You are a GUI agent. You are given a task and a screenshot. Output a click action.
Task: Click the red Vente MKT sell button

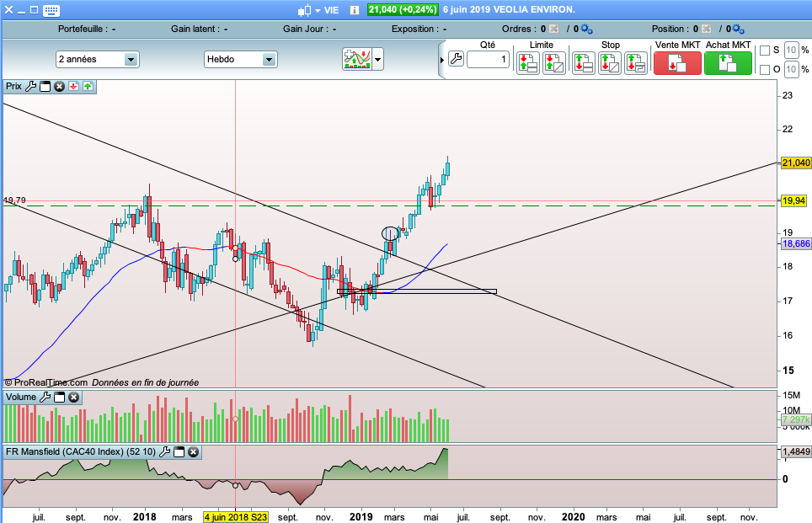click(677, 63)
